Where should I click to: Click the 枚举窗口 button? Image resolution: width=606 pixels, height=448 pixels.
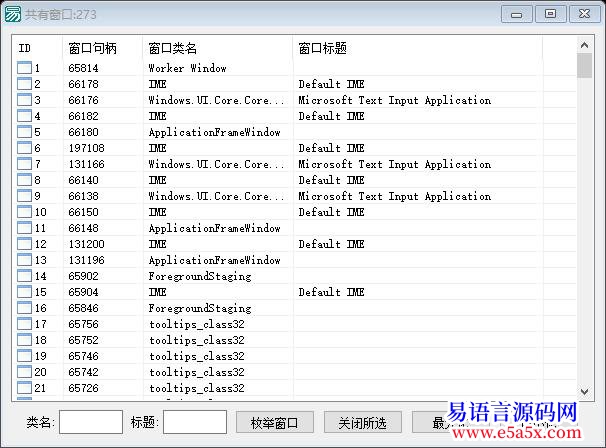[x=274, y=423]
